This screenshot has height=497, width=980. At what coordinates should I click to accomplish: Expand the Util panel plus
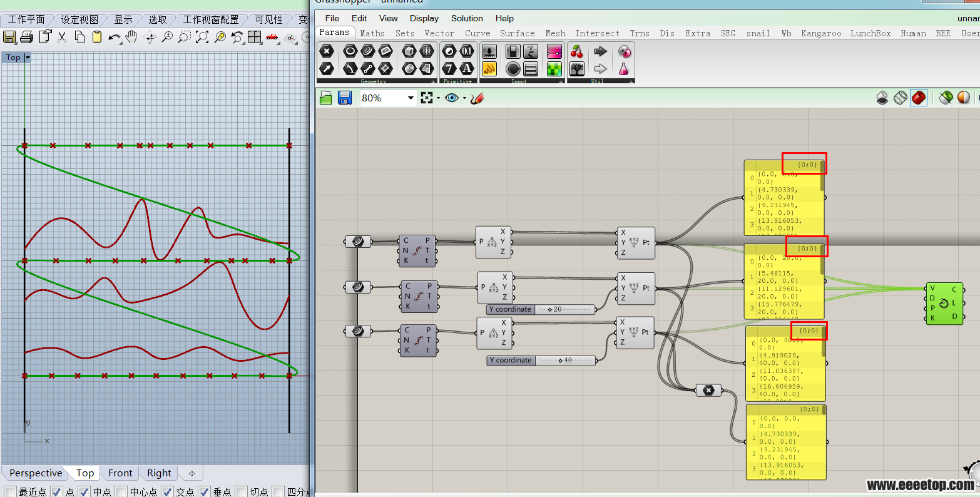point(631,81)
